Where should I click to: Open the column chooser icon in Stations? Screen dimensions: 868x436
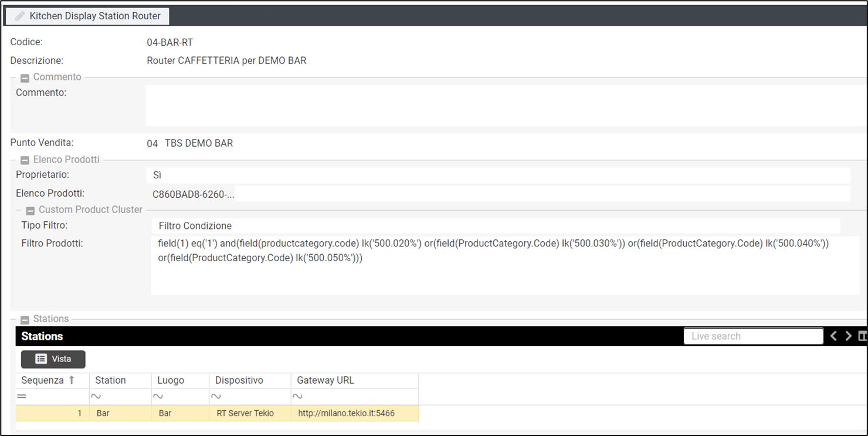click(x=862, y=336)
